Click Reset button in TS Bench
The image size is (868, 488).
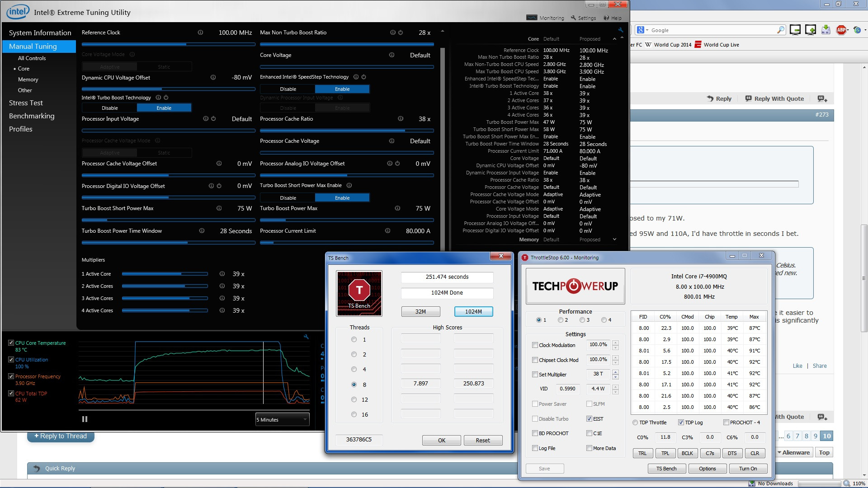click(483, 441)
